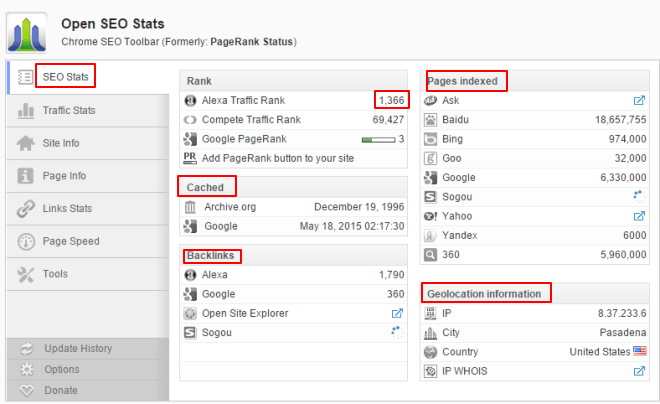Click the Links Stats chain icon
Screen dimensions: 660x404
pyautogui.click(x=26, y=208)
